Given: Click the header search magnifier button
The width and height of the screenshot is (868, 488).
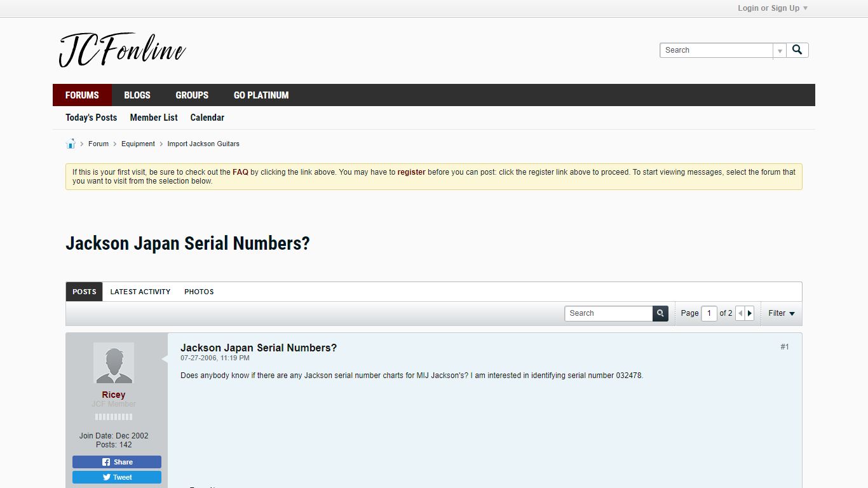Looking at the screenshot, I should coord(797,50).
